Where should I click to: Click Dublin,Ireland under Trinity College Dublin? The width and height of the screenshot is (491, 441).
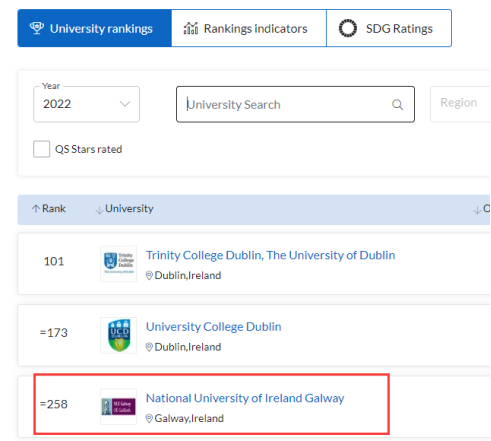(188, 275)
